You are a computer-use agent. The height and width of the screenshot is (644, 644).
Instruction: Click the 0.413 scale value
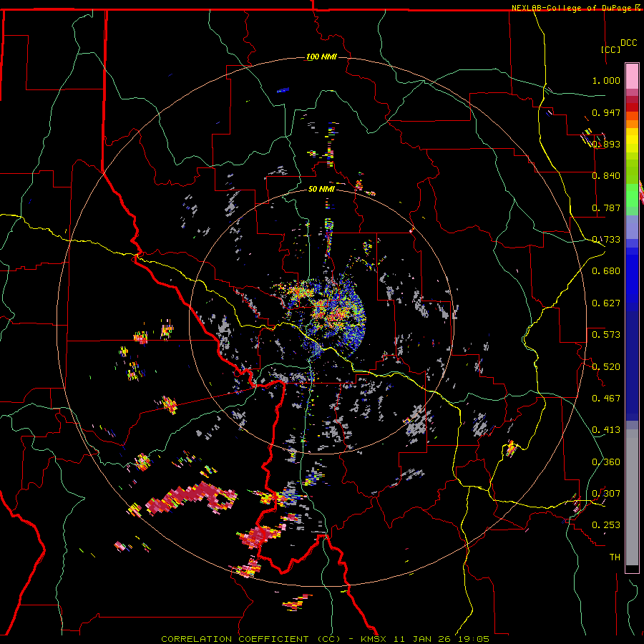(606, 430)
